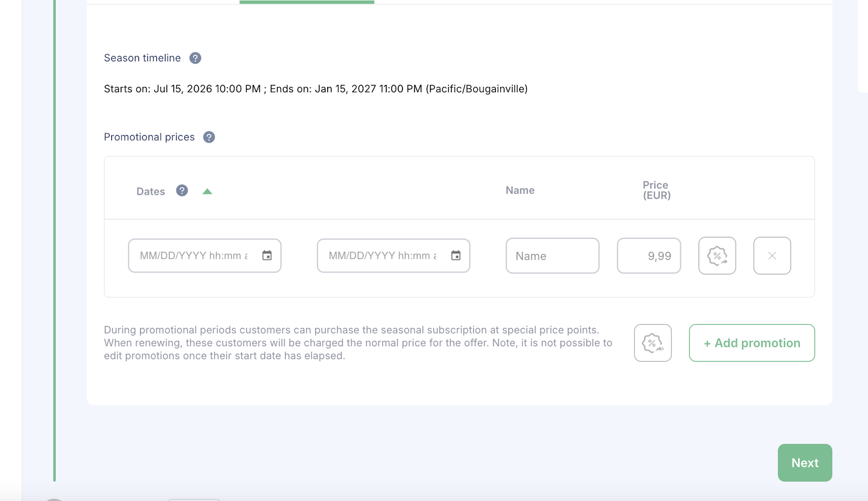Click the percent discount icon beside Add promotion
Image resolution: width=868 pixels, height=501 pixels.
point(653,343)
